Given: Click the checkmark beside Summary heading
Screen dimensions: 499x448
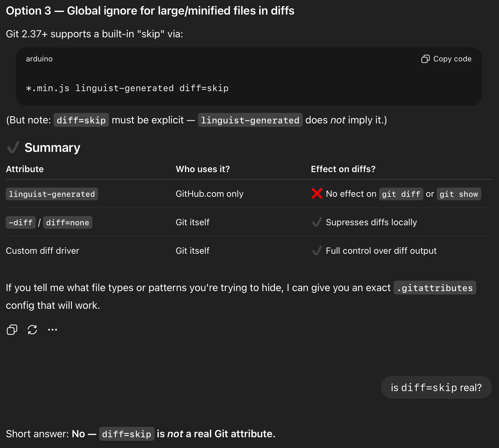Looking at the screenshot, I should pyautogui.click(x=13, y=147).
